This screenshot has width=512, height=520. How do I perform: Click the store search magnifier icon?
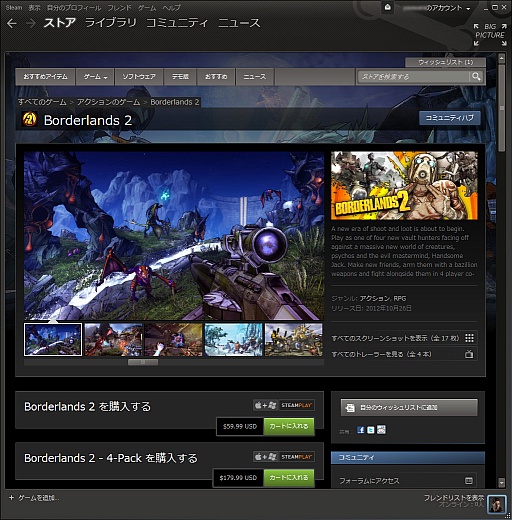pos(476,77)
